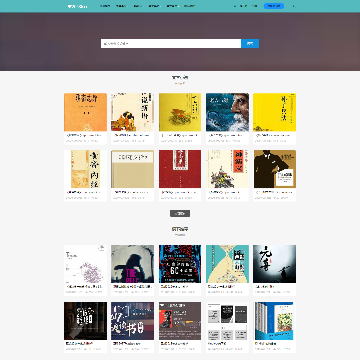Open the brown banner with the red portrait poster
Screen dimensions: 360x360
pos(180,321)
